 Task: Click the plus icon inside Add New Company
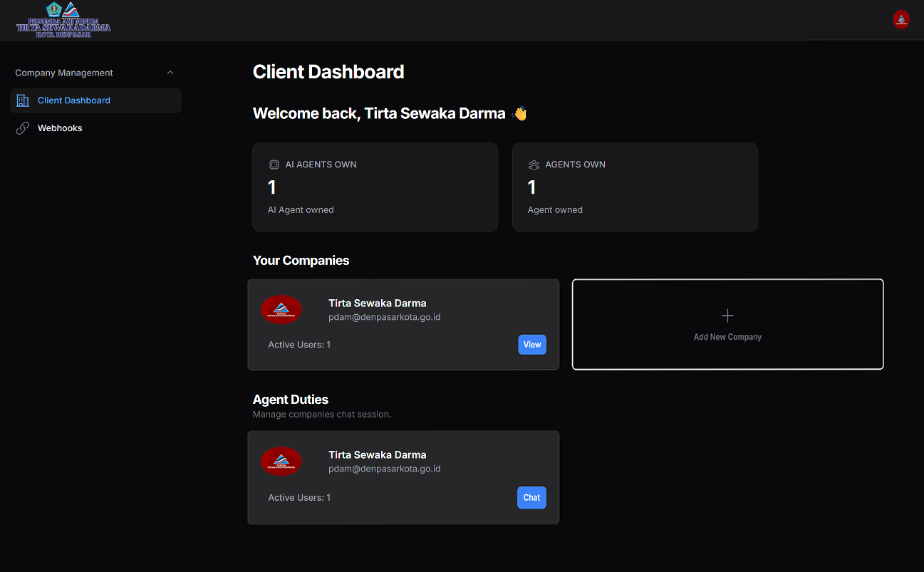[x=727, y=315]
